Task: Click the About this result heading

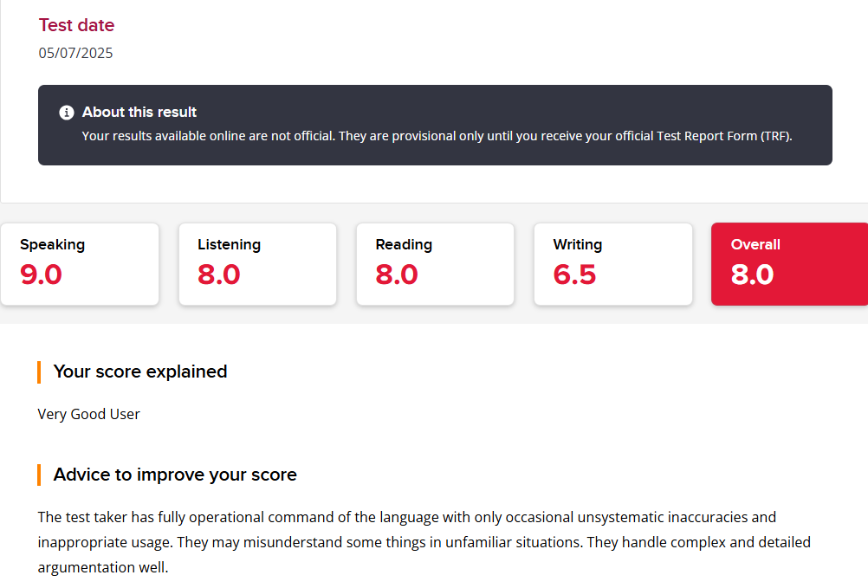Action: 139,112
